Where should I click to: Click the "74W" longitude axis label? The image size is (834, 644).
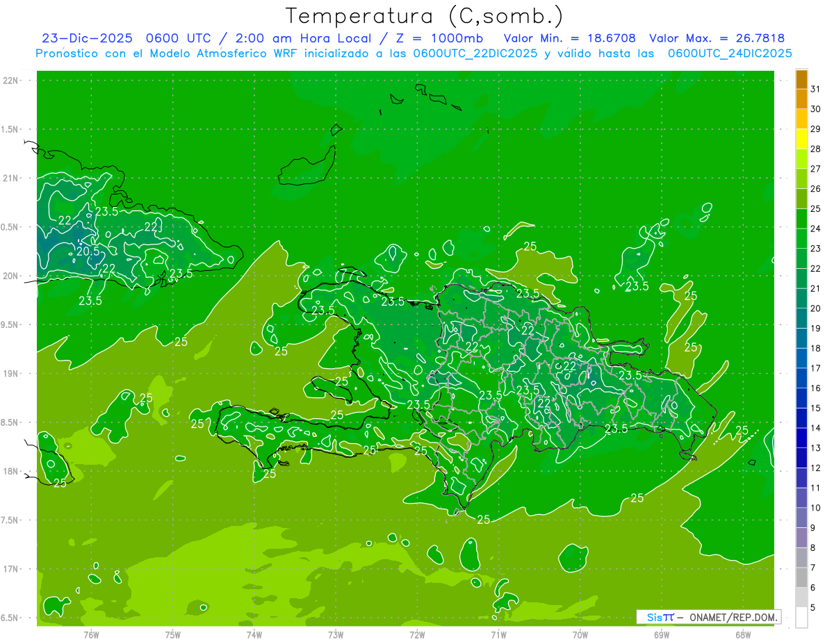click(x=254, y=634)
